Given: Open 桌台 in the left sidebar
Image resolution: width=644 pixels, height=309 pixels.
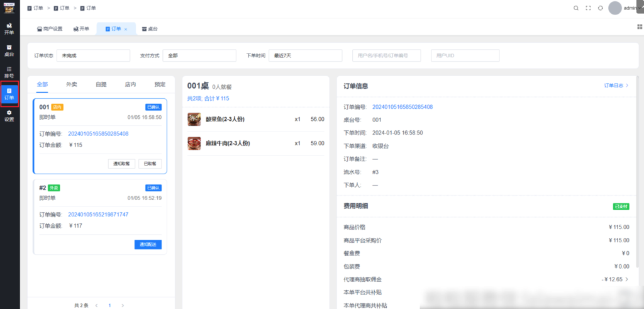Looking at the screenshot, I should 9,50.
